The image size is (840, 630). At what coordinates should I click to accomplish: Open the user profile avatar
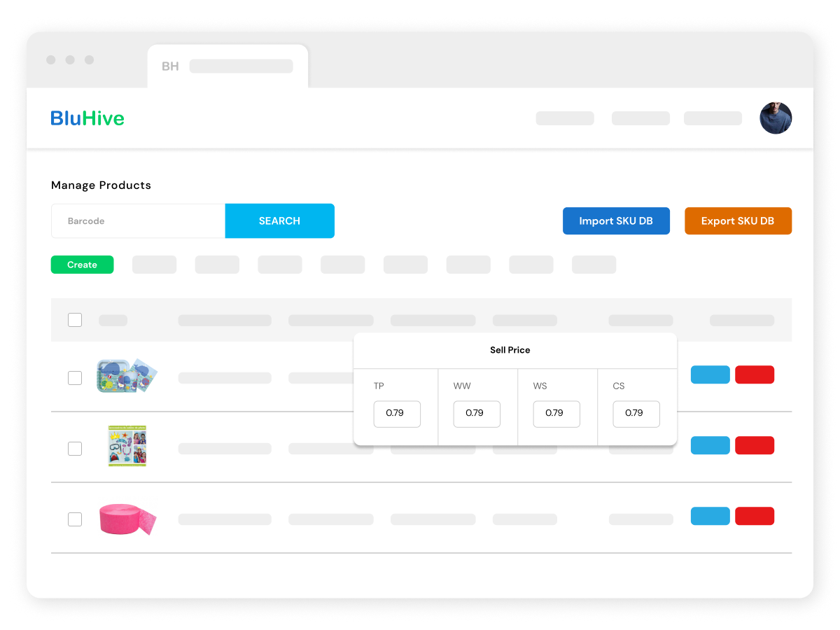click(x=776, y=118)
